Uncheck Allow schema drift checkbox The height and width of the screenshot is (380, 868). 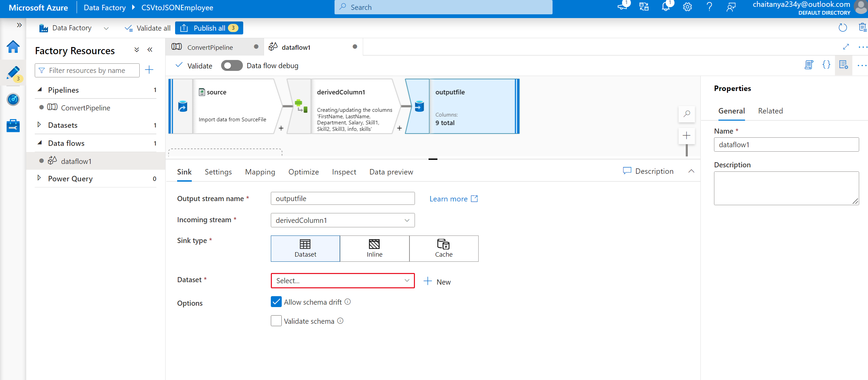(x=276, y=302)
